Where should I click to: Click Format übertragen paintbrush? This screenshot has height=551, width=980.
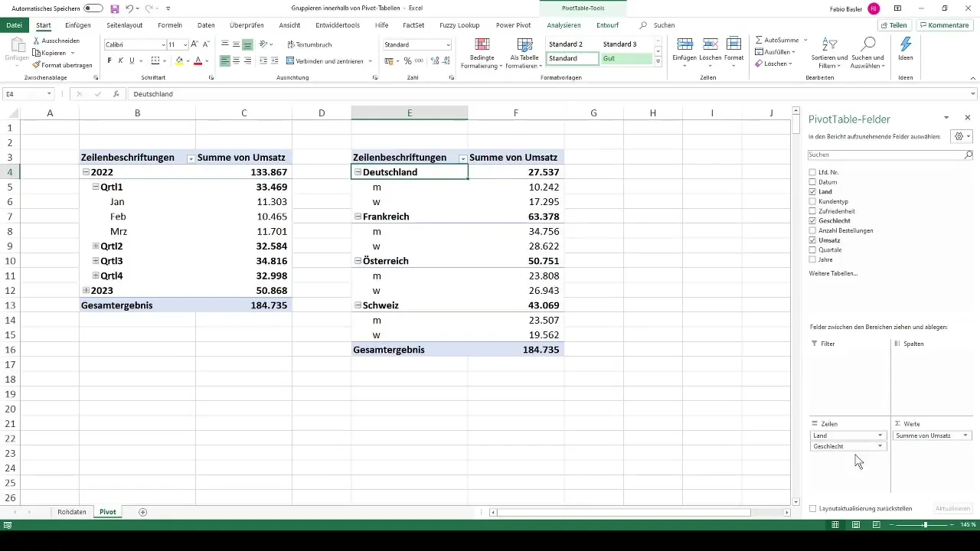(36, 65)
